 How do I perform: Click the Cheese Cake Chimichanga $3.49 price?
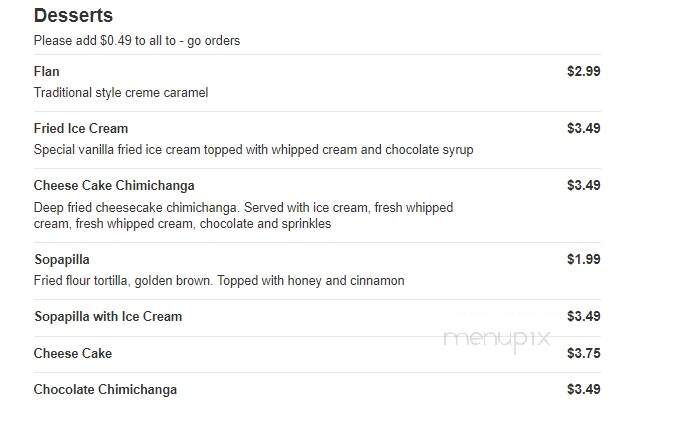pos(583,185)
